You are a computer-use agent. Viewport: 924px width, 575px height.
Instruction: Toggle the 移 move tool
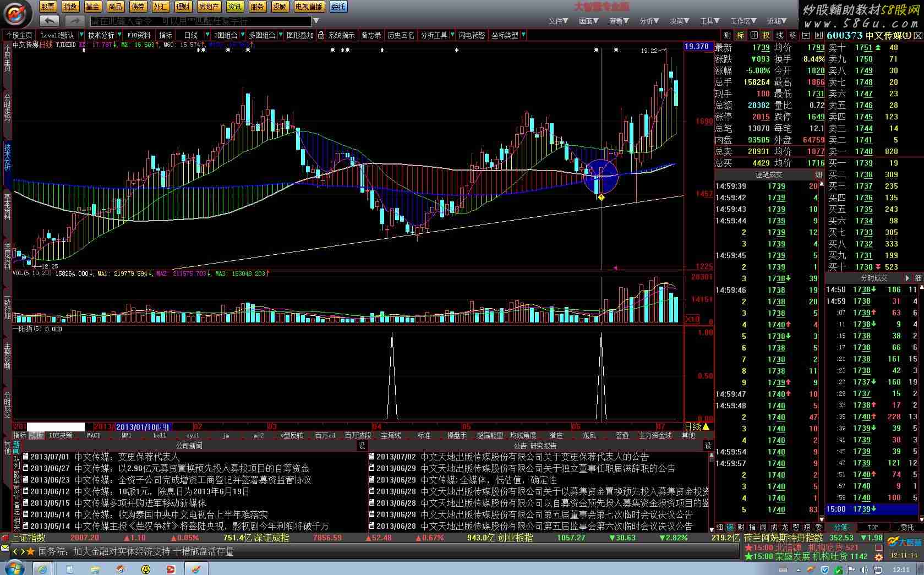coord(792,35)
